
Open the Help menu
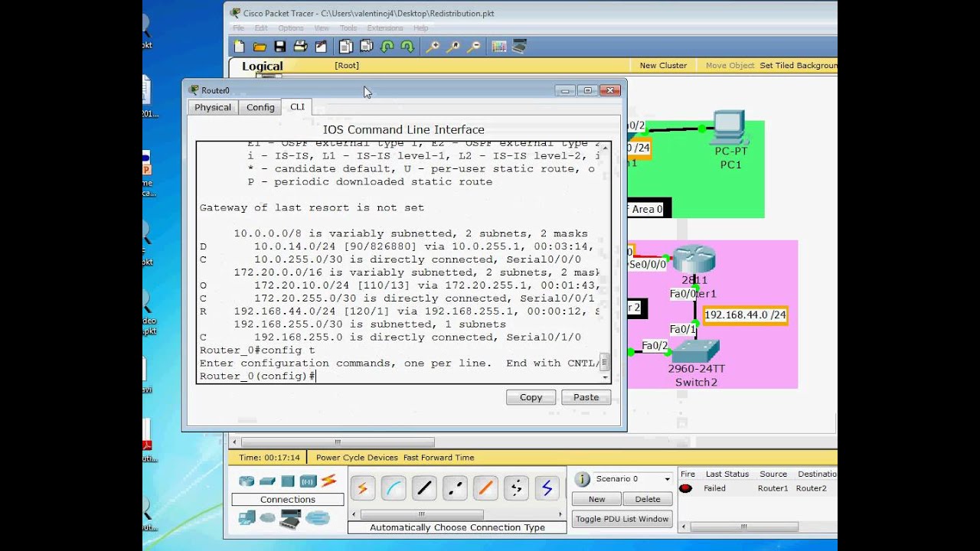tap(421, 28)
